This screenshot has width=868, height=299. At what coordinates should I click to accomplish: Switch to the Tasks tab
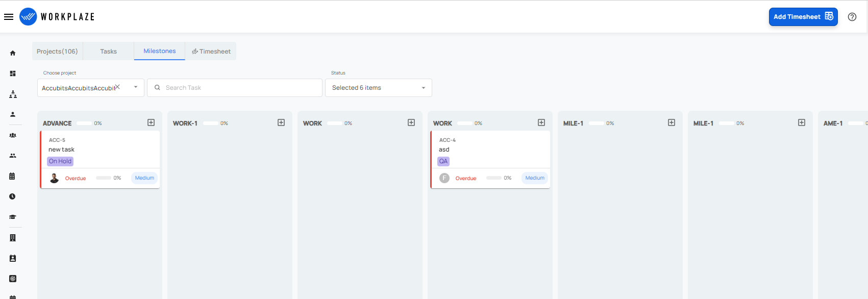coord(108,51)
